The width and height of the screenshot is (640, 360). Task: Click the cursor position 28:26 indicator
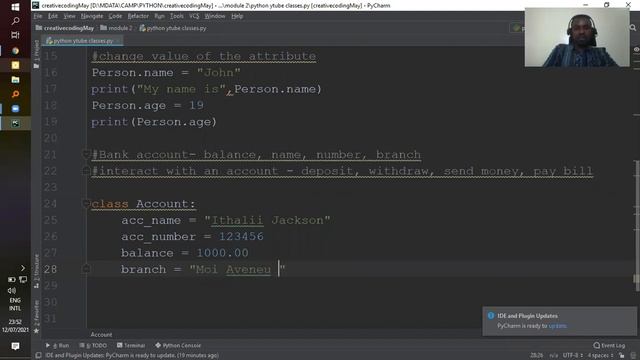pyautogui.click(x=536, y=356)
